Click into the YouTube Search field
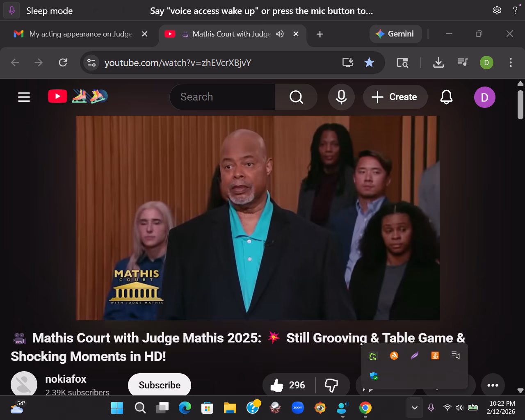Screen dimensions: 525x420 click(x=222, y=97)
